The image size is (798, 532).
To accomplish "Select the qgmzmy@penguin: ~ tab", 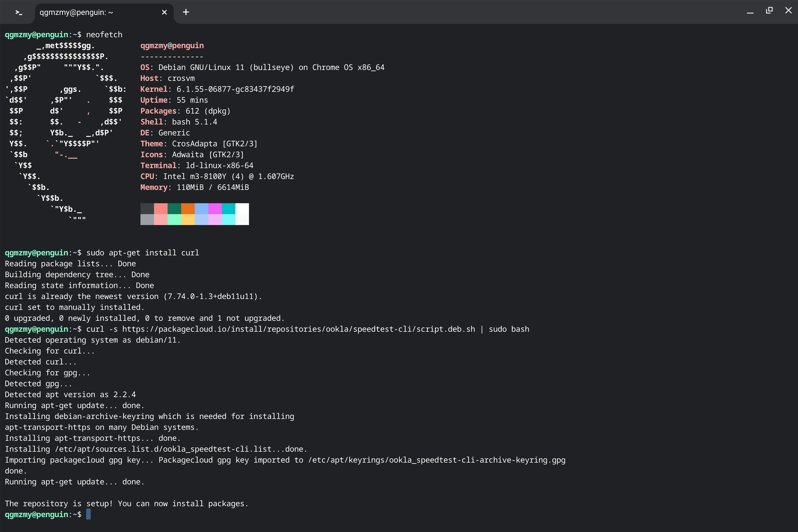I will 104,13.
